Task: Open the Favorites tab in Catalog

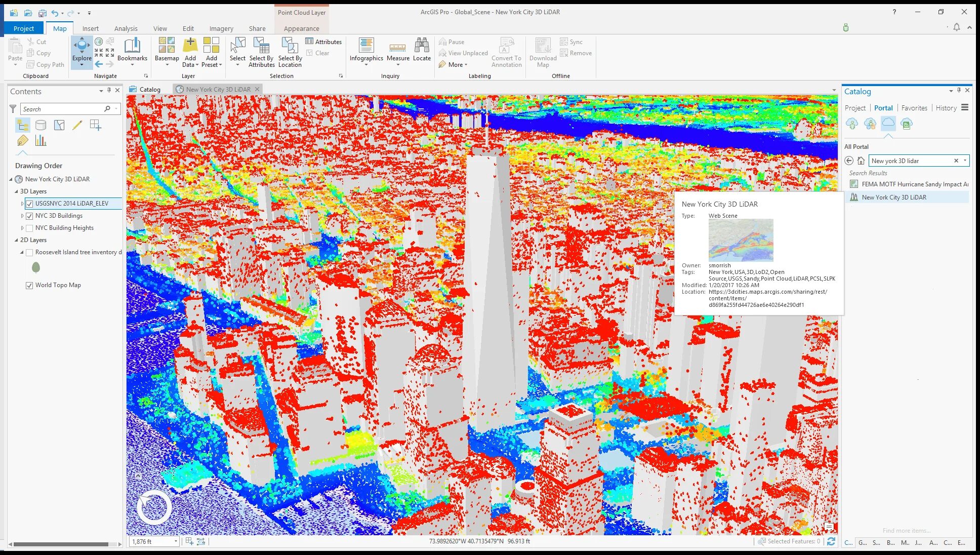Action: tap(914, 108)
